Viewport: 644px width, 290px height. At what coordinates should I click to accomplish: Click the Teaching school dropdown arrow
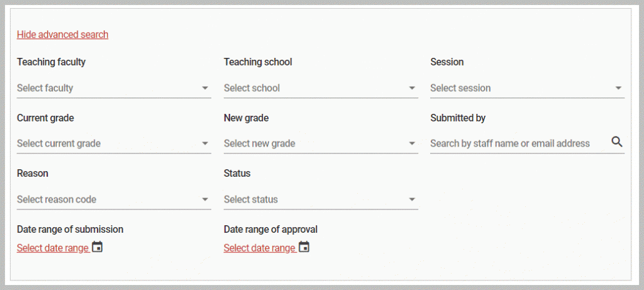tap(412, 88)
